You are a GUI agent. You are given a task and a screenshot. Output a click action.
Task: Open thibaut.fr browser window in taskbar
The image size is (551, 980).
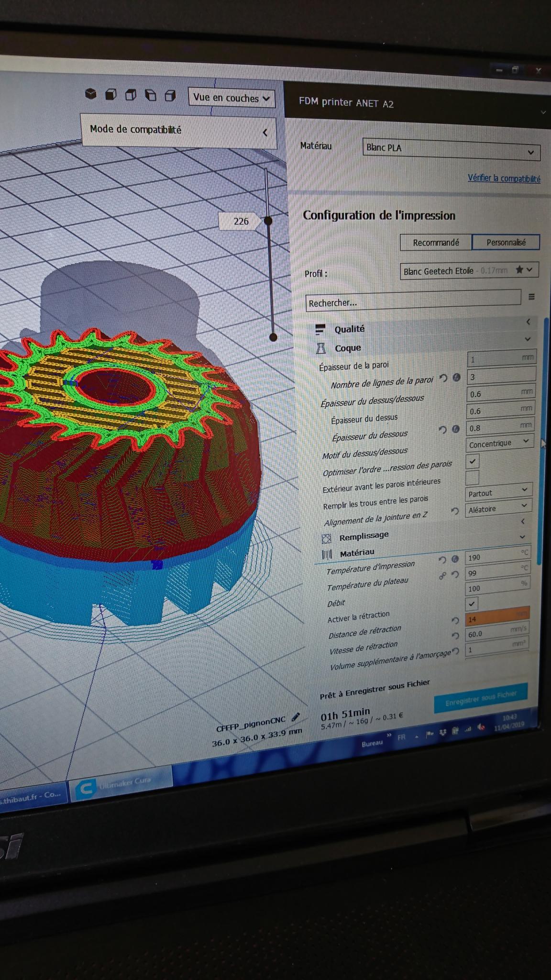point(33,798)
